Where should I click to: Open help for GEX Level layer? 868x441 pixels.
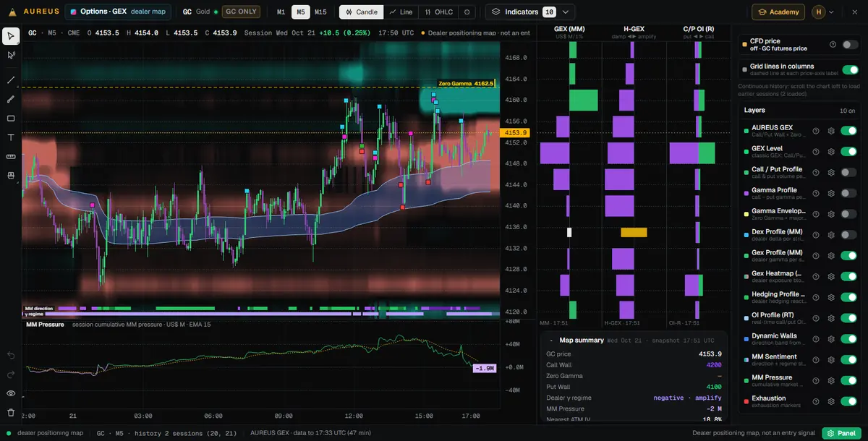pos(816,152)
